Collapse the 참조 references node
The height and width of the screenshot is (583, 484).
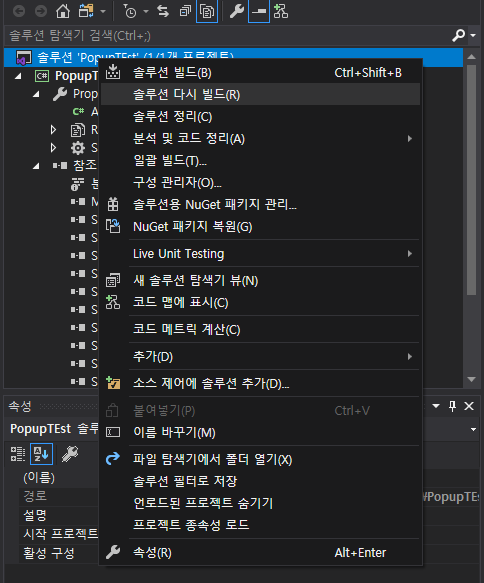tap(36, 166)
